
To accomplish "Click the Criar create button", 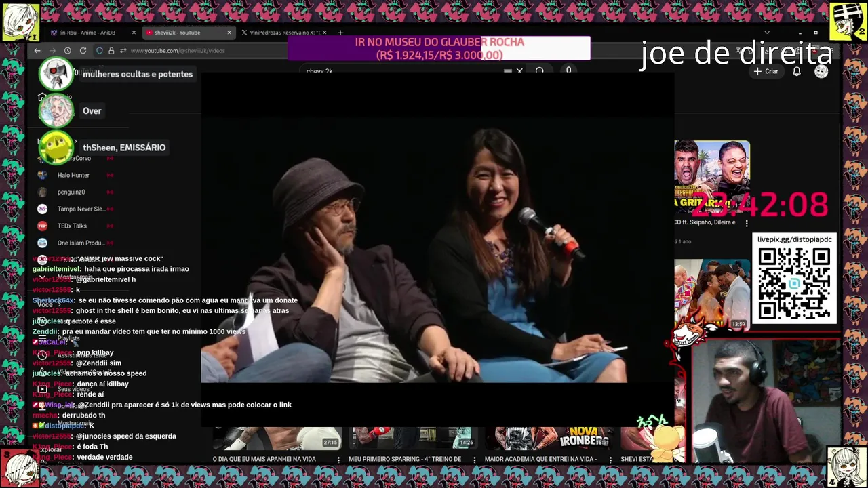I will coord(766,71).
